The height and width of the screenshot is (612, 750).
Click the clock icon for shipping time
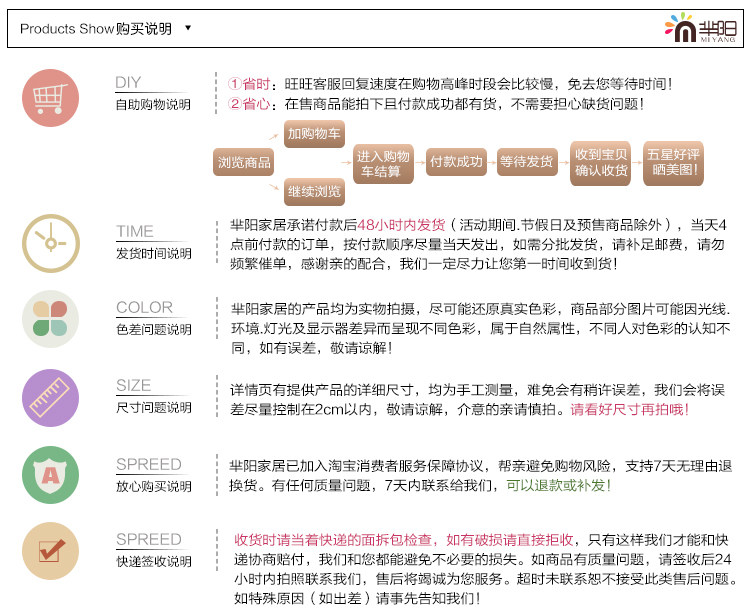(x=51, y=243)
